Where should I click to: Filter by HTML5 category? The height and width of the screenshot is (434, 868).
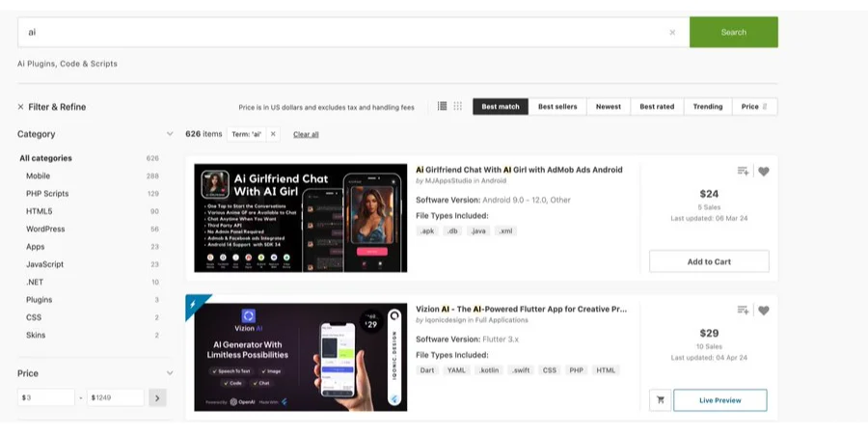[x=40, y=211]
